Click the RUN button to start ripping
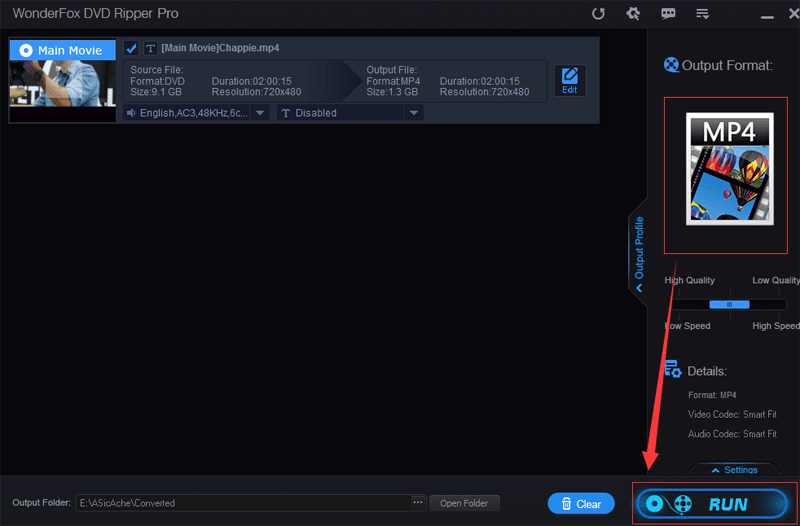Image resolution: width=800 pixels, height=526 pixels. point(712,504)
